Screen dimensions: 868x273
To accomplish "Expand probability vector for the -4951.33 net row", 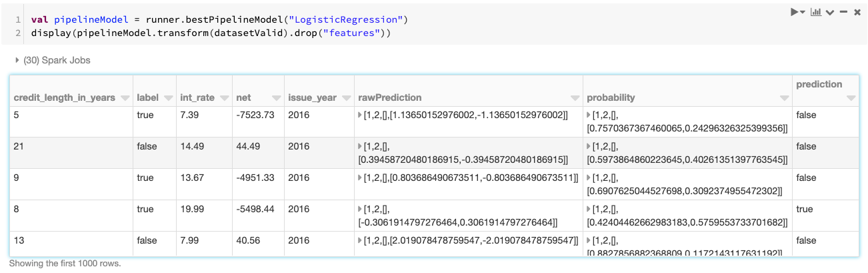I will click(589, 178).
